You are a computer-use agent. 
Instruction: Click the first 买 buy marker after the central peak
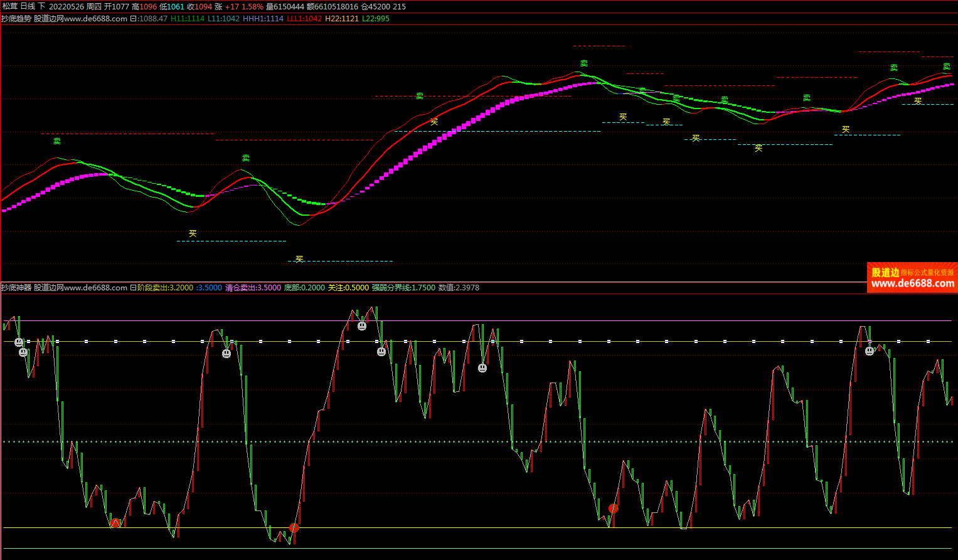(x=623, y=117)
